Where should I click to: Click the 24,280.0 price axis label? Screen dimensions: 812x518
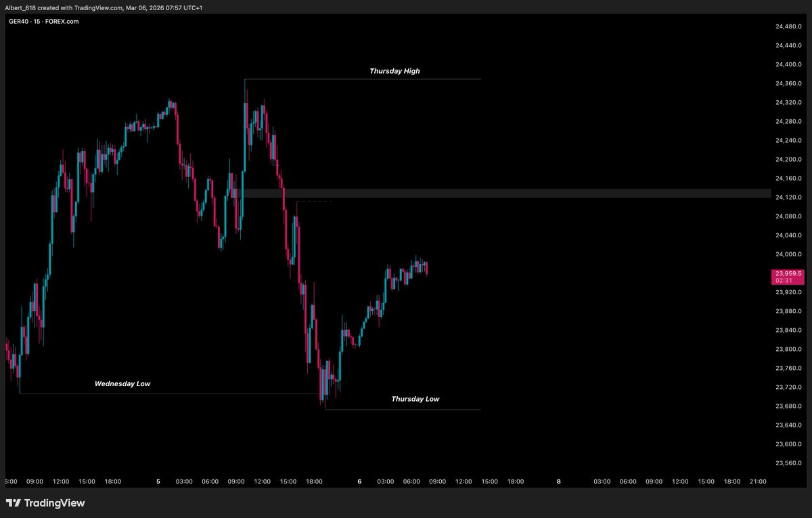click(x=788, y=121)
